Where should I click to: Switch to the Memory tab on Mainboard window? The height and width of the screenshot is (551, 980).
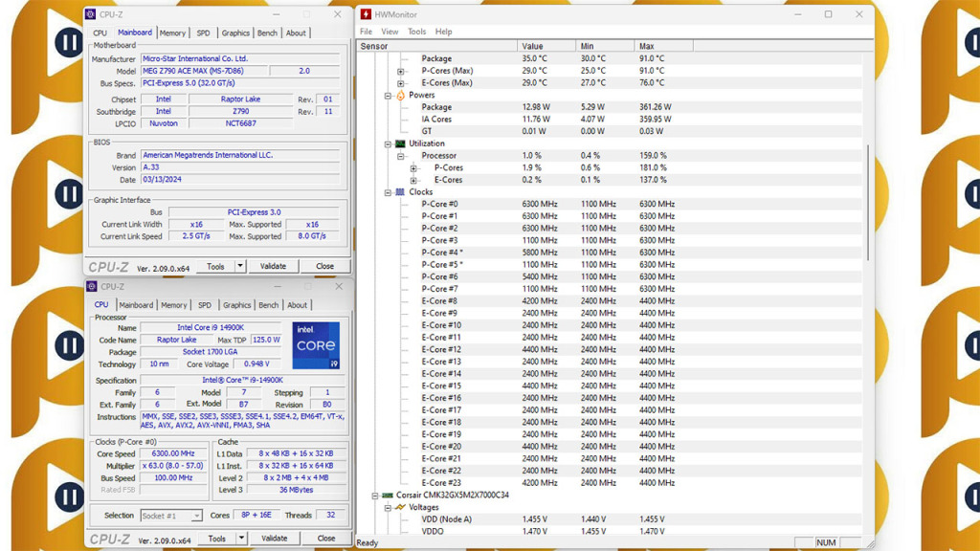(x=172, y=32)
